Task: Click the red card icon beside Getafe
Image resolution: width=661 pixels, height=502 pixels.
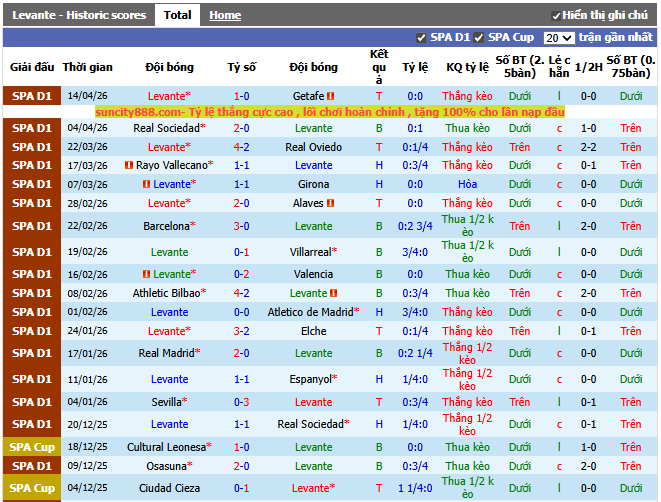Action: coord(330,96)
